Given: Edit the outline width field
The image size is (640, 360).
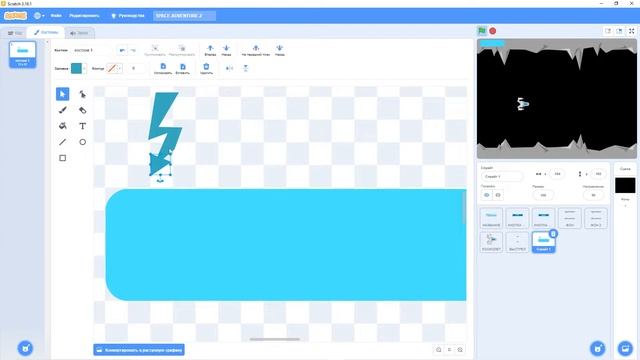Looking at the screenshot, I should (136, 68).
